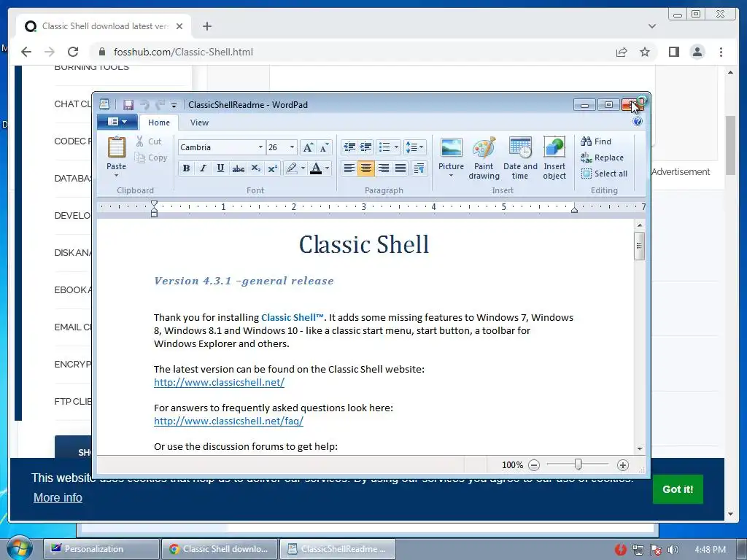Toggle Strikethrough formatting
The height and width of the screenshot is (560, 747).
point(239,168)
